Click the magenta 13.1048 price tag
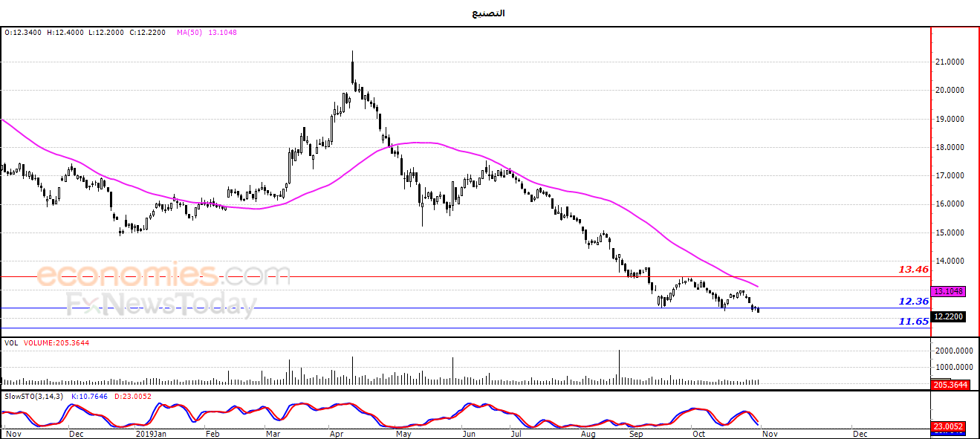Viewport: 980px width, 439px height. pos(949,291)
